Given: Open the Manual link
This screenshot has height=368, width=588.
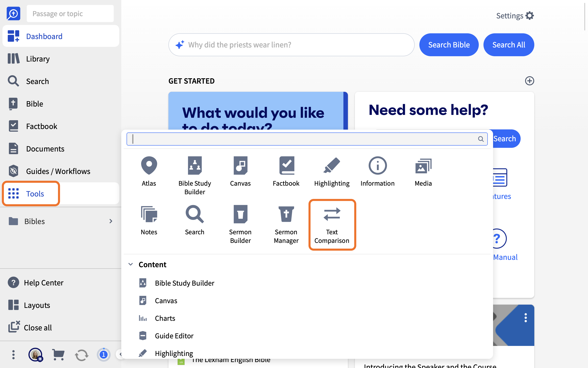Looking at the screenshot, I should (505, 257).
